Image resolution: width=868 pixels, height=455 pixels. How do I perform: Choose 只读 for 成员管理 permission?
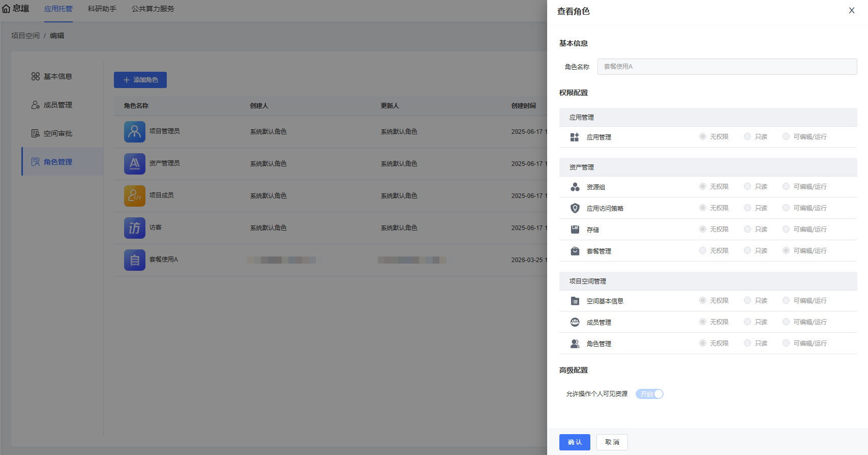click(x=747, y=322)
